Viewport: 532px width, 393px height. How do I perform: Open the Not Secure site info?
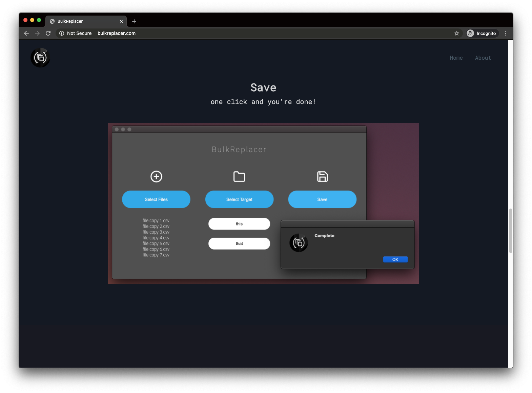coord(76,33)
